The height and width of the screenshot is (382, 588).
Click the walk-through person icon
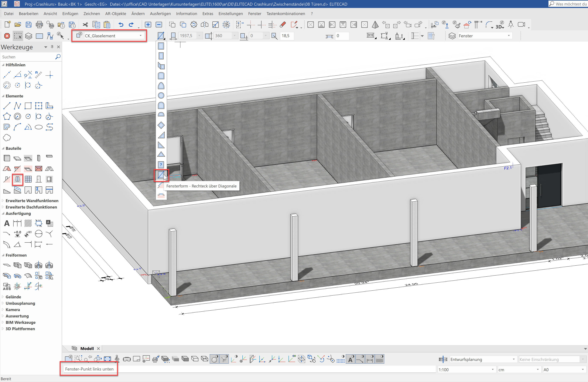(x=117, y=359)
